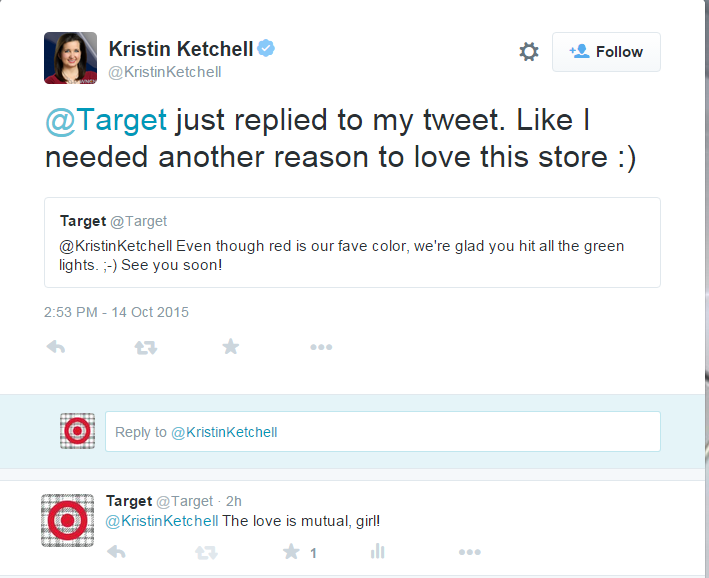Click the Reply to @KristinKetchell text field

[x=382, y=432]
